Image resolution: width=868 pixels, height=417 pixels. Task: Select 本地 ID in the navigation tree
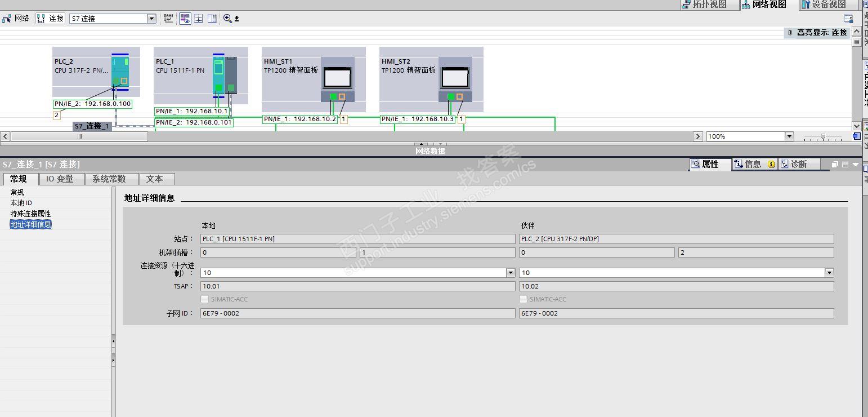point(21,203)
